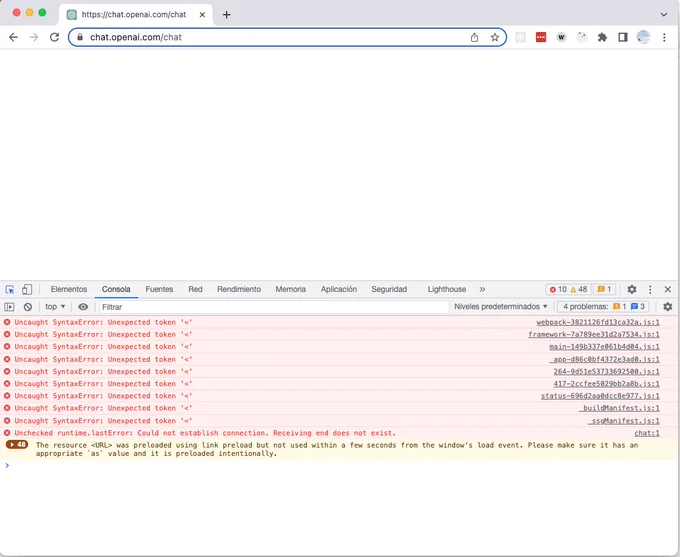Open DevTools settings gear
Image resolution: width=680 pixels, height=557 pixels.
click(x=632, y=289)
